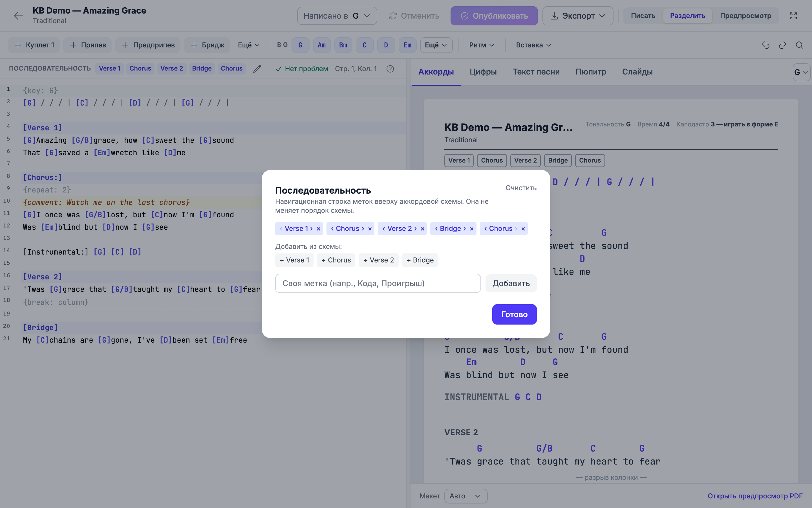Click the Готово button
This screenshot has height=508, width=812.
(x=514, y=314)
